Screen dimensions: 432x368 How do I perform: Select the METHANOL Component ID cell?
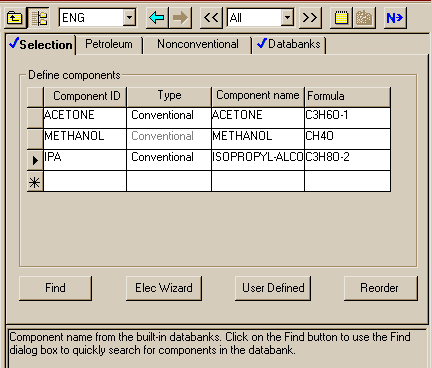pyautogui.click(x=85, y=139)
